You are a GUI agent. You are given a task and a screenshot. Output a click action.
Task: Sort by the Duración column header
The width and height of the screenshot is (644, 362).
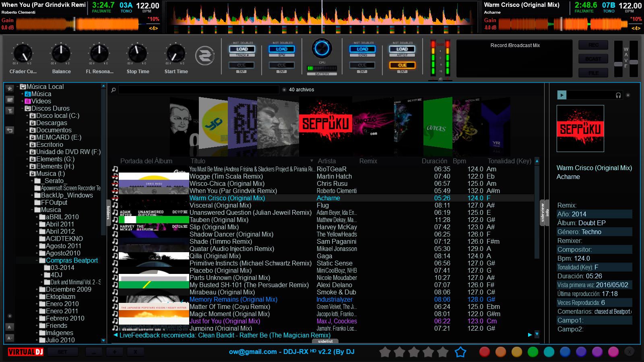coord(434,161)
